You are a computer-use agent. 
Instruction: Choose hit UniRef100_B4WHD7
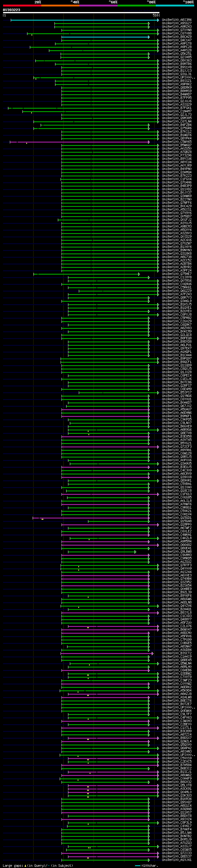click(x=177, y=94)
